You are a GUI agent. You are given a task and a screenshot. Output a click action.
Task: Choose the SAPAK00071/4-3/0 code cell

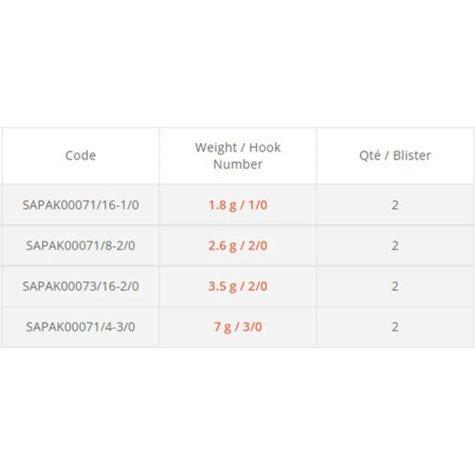coord(80,327)
